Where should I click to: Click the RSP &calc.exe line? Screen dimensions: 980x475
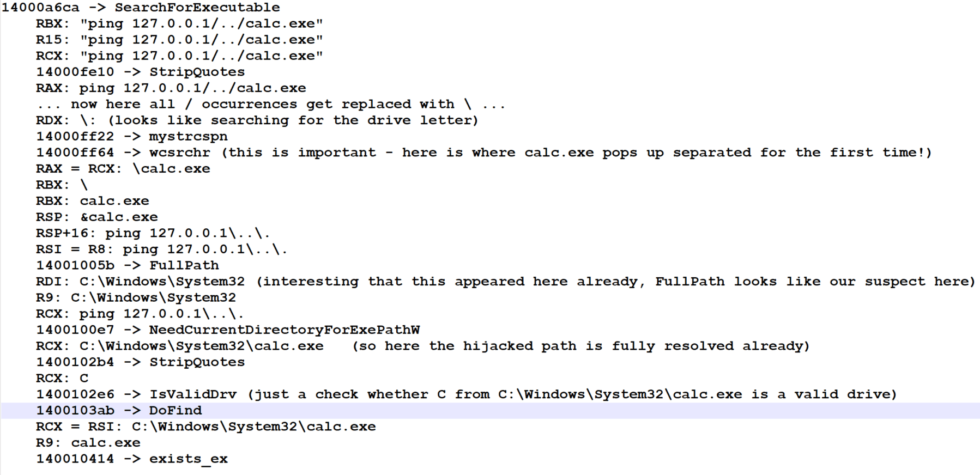click(97, 217)
